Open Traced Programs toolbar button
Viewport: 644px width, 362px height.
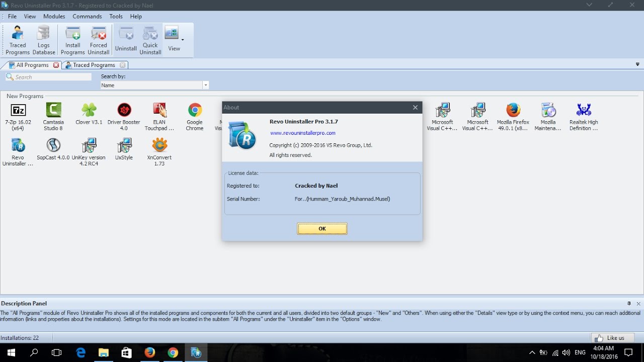(18, 41)
